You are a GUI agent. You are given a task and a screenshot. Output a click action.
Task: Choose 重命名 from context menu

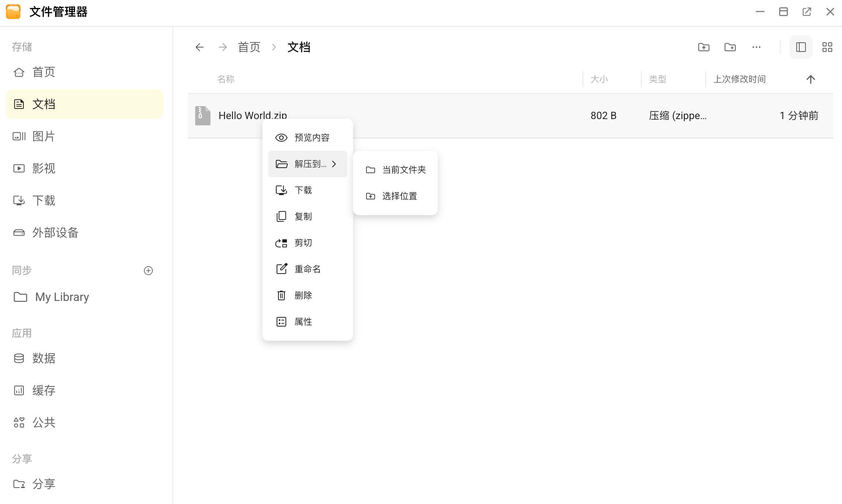click(x=308, y=269)
